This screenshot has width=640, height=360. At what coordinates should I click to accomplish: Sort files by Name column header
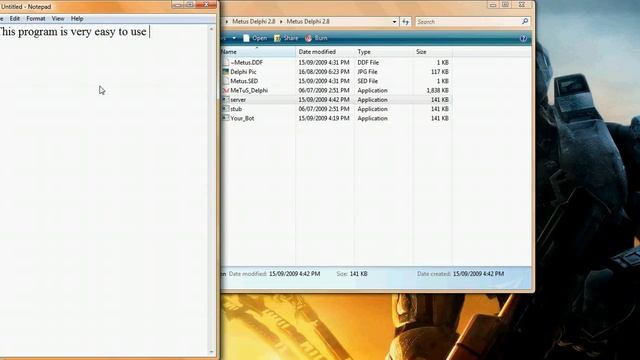point(258,52)
